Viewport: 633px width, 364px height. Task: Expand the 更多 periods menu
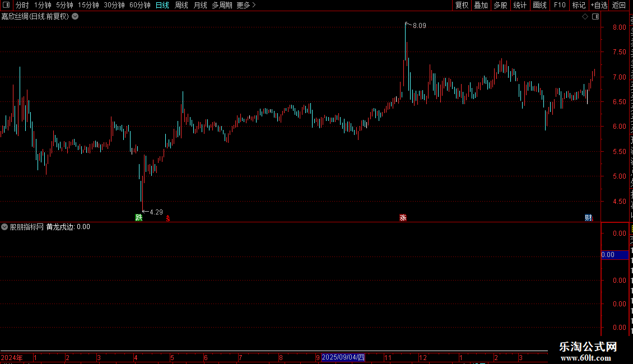(x=246, y=5)
